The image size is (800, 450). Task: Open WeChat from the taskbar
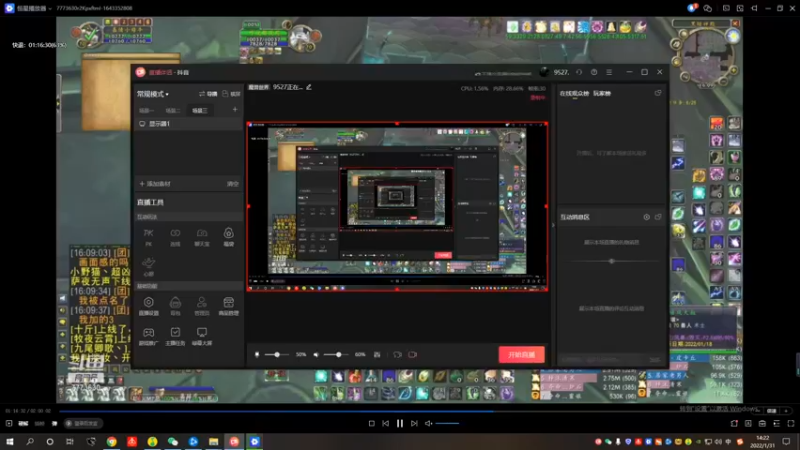pyautogui.click(x=173, y=442)
